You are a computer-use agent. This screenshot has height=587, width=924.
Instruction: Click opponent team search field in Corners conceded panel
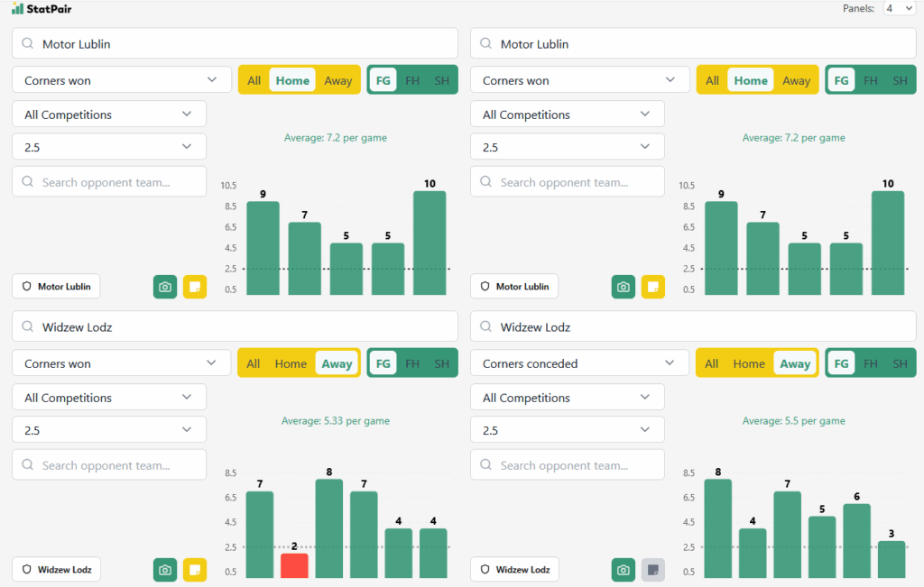567,465
